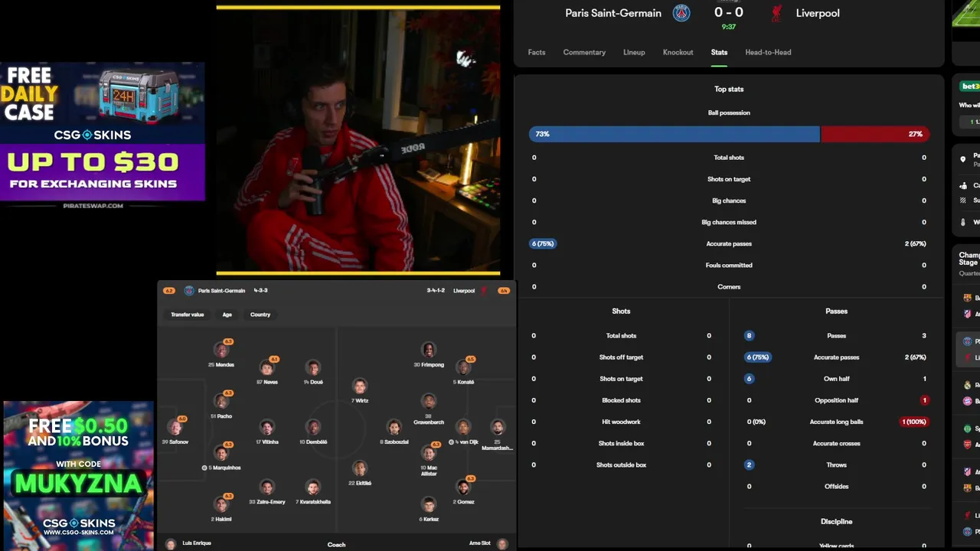Open Neves player avatar in lineup

[x=266, y=368]
